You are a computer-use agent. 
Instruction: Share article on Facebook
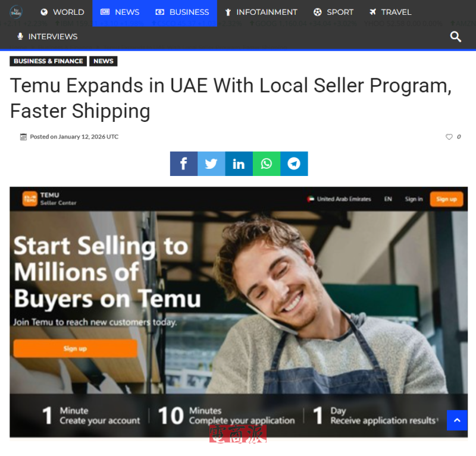point(184,164)
